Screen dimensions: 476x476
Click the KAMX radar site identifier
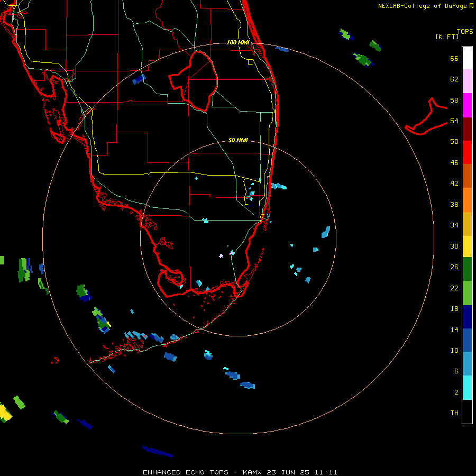[x=253, y=472]
